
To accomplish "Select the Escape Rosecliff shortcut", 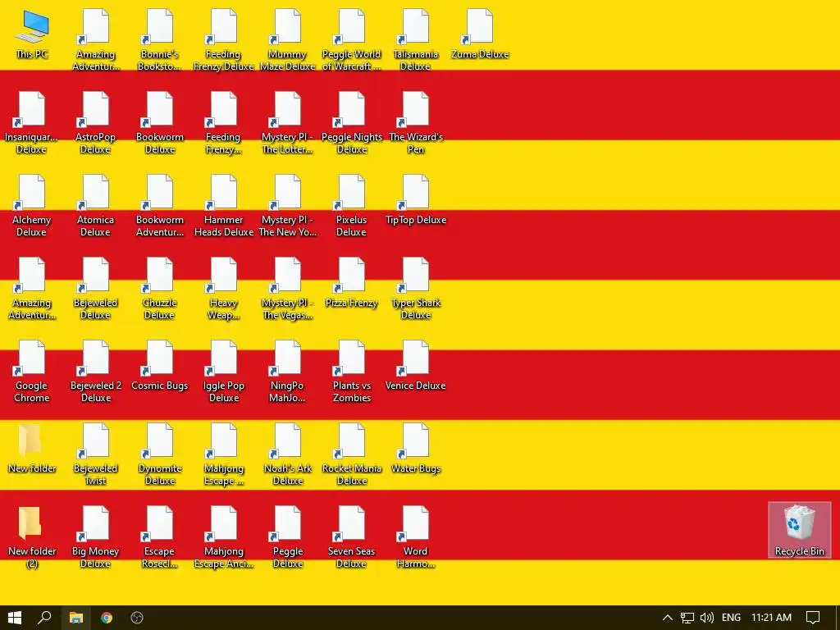I will pyautogui.click(x=159, y=537).
